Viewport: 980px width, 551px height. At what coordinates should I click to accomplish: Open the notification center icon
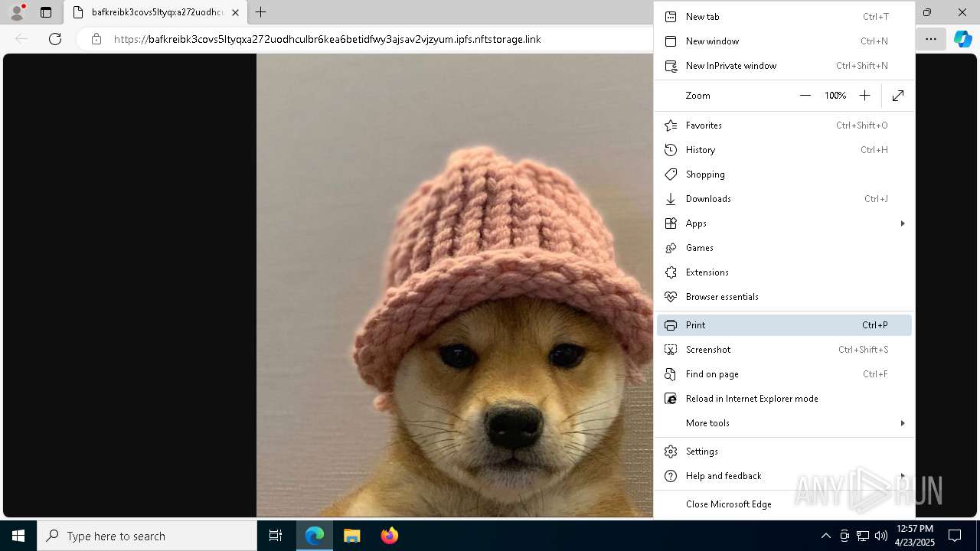pyautogui.click(x=955, y=536)
